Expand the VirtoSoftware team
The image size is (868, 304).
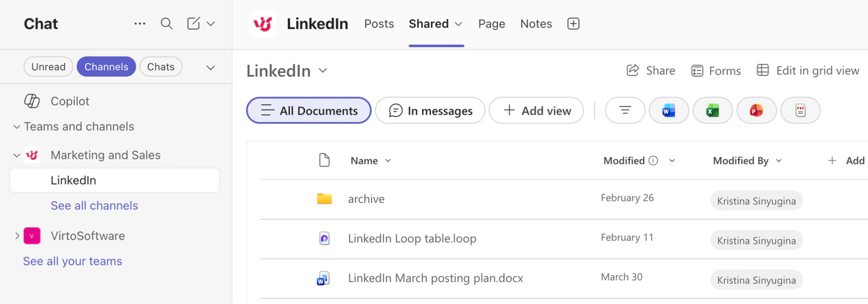coord(17,236)
